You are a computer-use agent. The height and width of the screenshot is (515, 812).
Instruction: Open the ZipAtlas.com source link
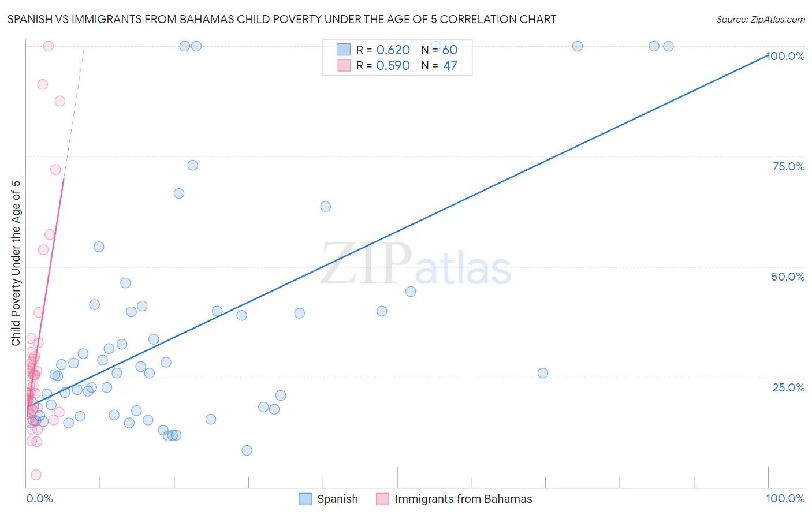click(760, 19)
